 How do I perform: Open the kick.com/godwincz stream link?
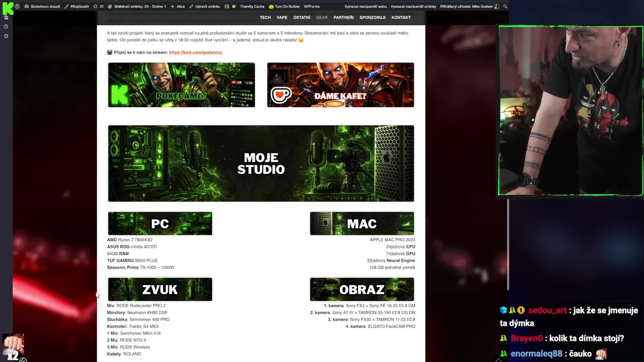195,52
